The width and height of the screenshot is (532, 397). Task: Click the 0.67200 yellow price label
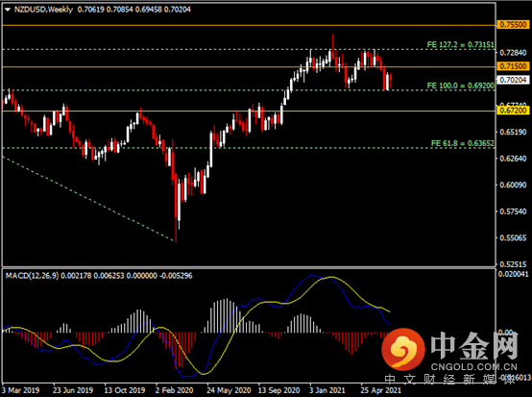[x=514, y=111]
